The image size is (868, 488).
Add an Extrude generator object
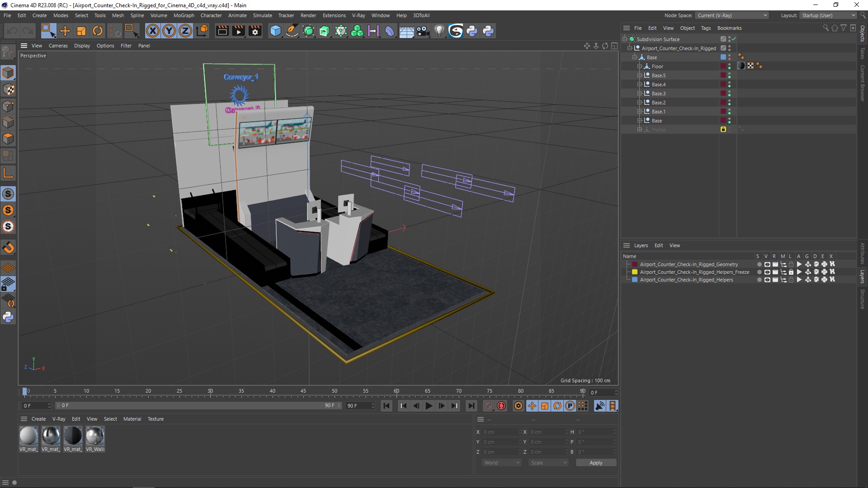[x=325, y=31]
